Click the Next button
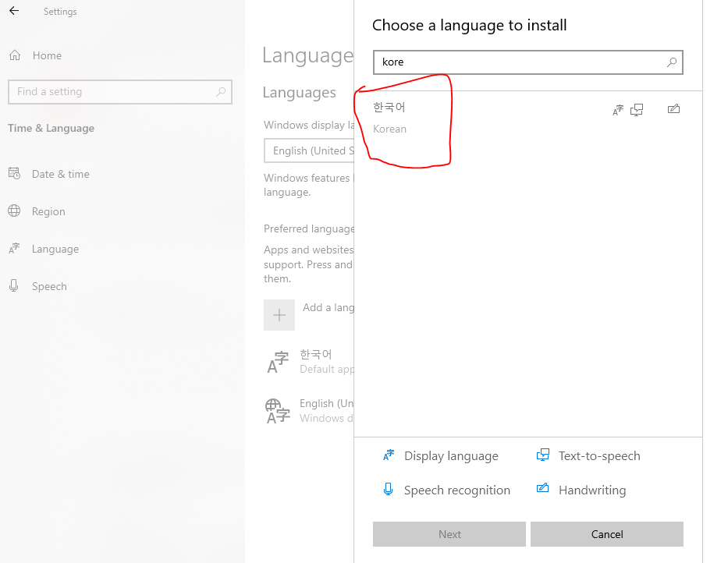728x563 pixels. (x=449, y=534)
